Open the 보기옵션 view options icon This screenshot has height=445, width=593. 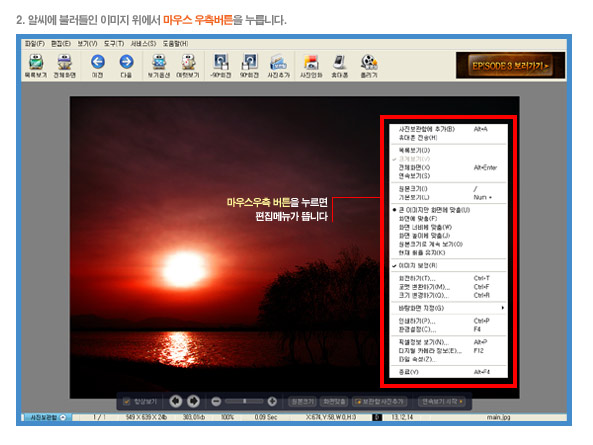pos(159,66)
